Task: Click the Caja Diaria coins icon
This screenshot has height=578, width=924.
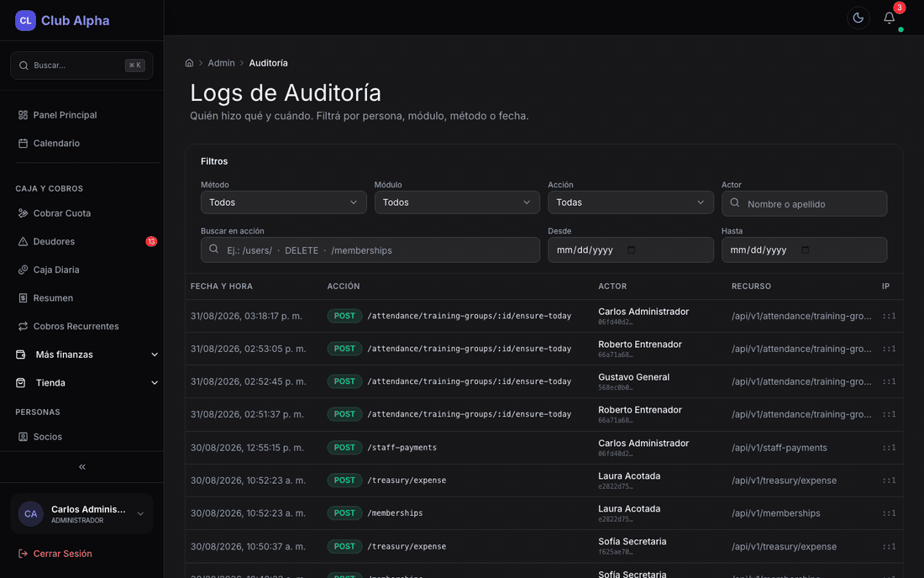Action: point(23,270)
